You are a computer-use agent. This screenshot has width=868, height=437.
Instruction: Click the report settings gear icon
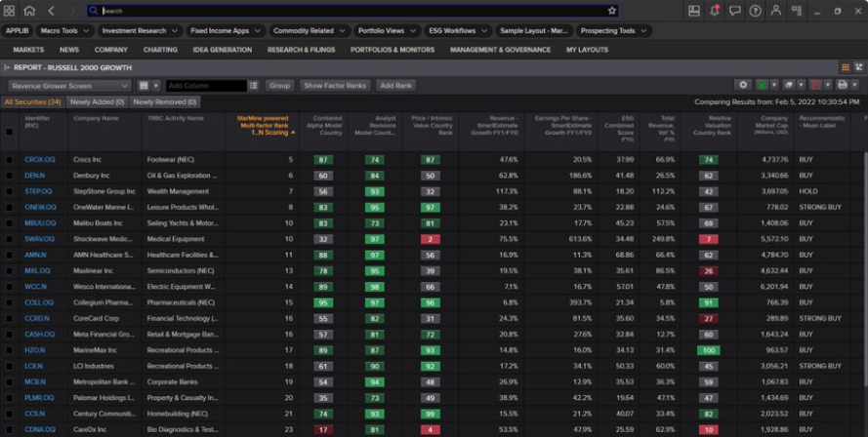(744, 86)
